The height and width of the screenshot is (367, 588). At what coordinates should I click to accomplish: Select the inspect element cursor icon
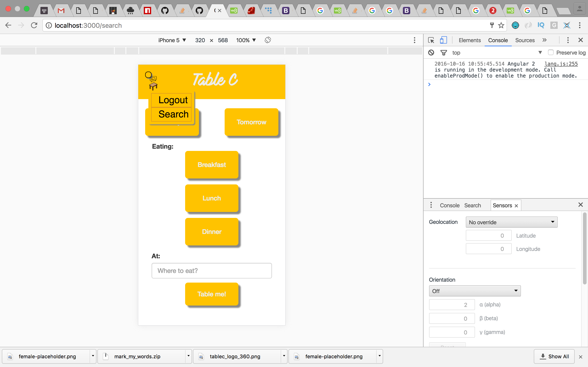click(x=431, y=40)
